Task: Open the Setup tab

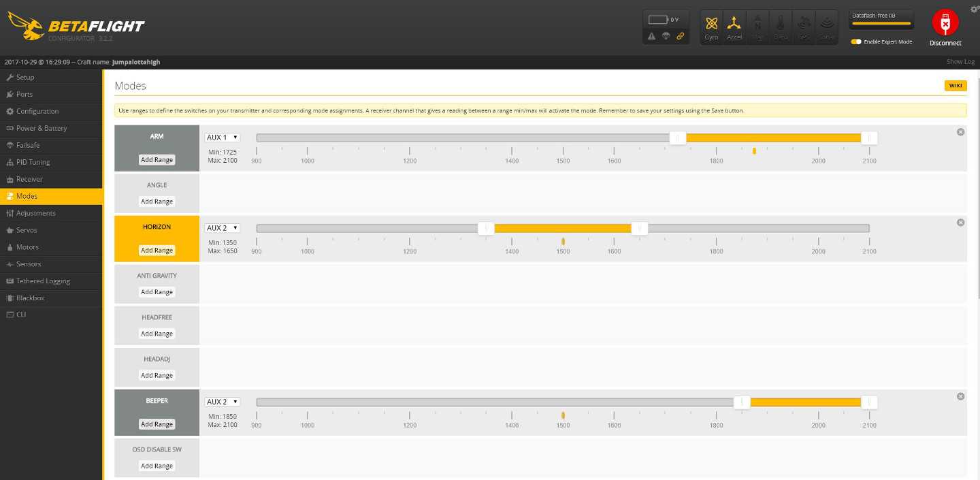Action: [52, 78]
